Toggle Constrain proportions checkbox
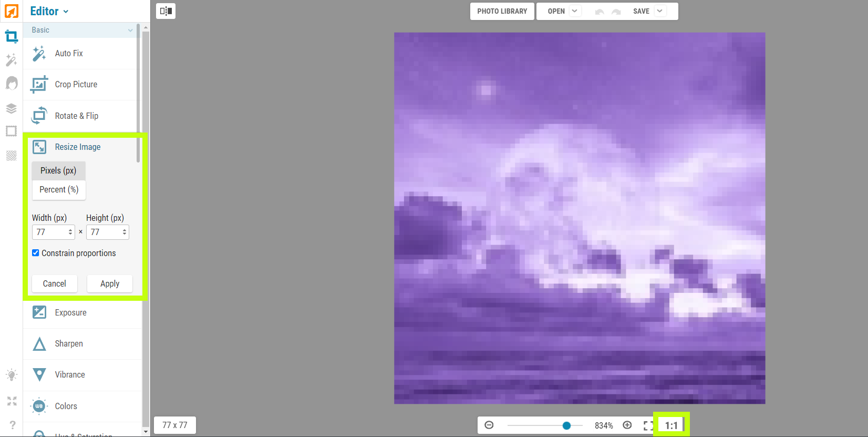The height and width of the screenshot is (437, 868). (x=36, y=253)
